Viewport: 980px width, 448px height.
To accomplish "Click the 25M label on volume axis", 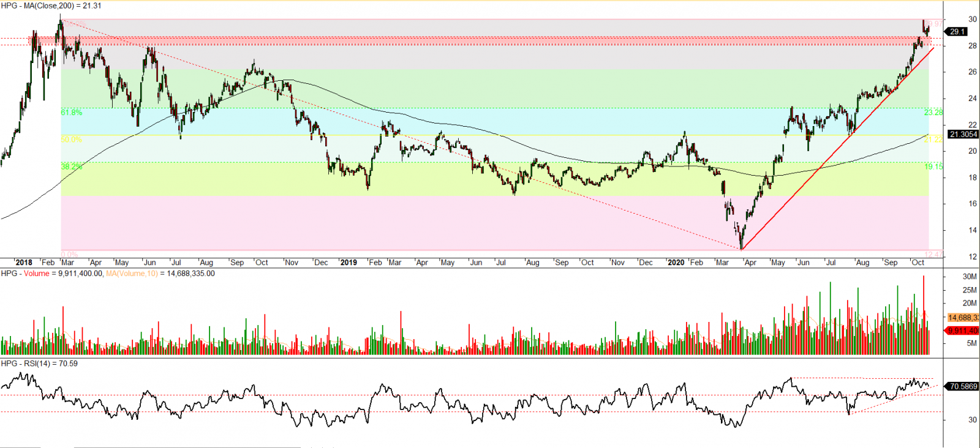I will 970,290.
